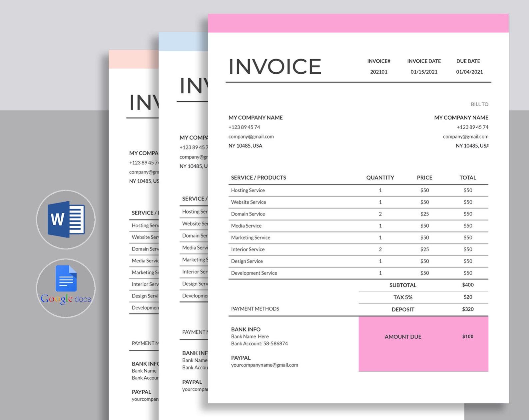Select the Design Service row name
This screenshot has width=529, height=420.
[x=247, y=261]
